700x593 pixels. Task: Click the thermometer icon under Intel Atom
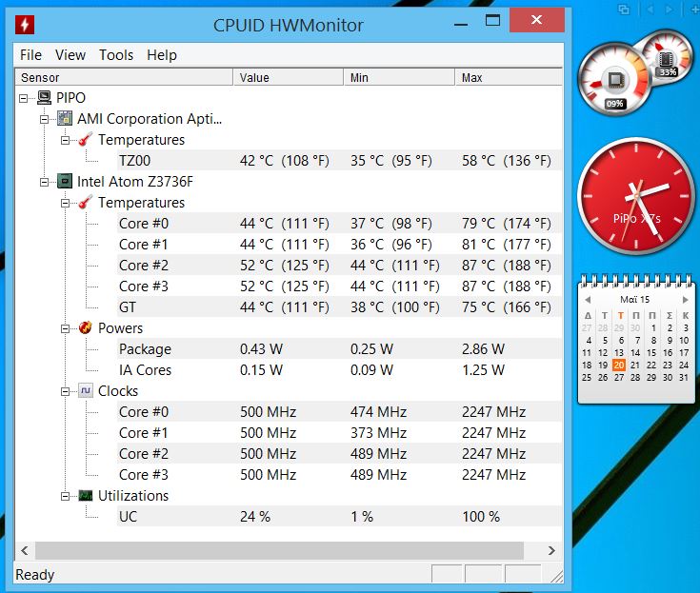coord(86,202)
